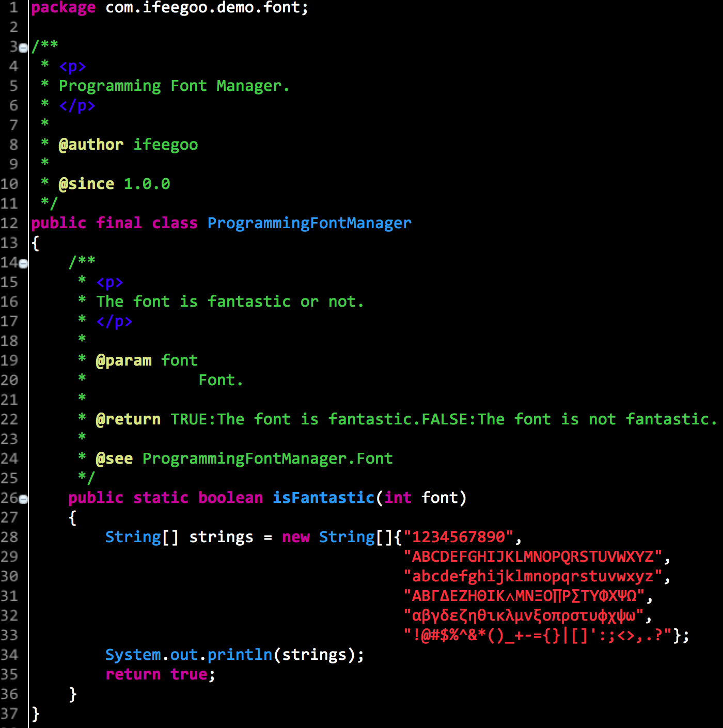
Task: Click ProgrammingFontManager.Font after the @see tag
Action: tap(267, 458)
